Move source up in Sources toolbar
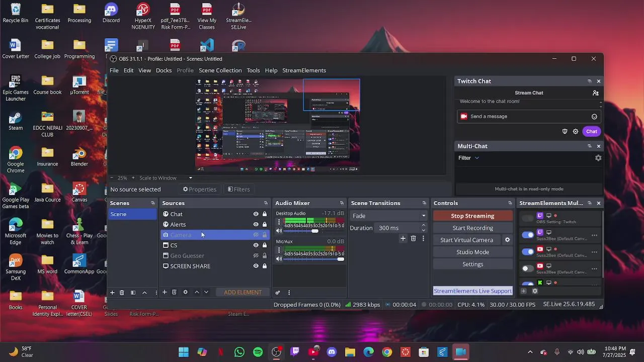The width and height of the screenshot is (644, 362). coord(197,292)
